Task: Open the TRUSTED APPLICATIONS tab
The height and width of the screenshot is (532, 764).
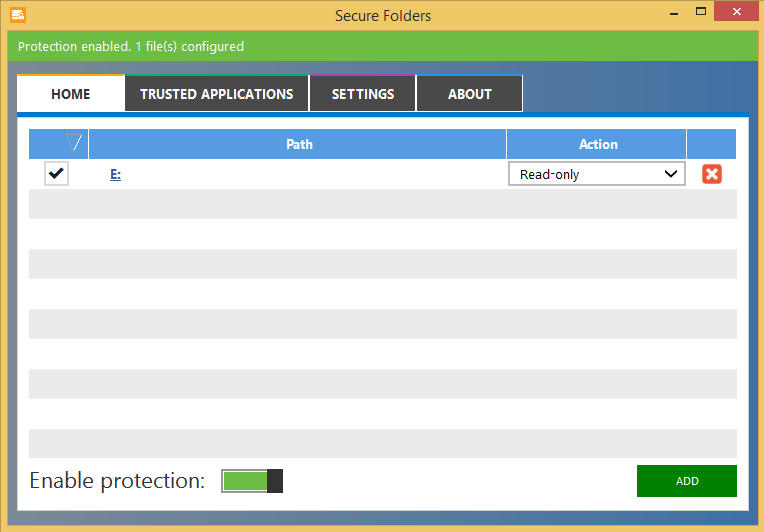Action: (217, 94)
